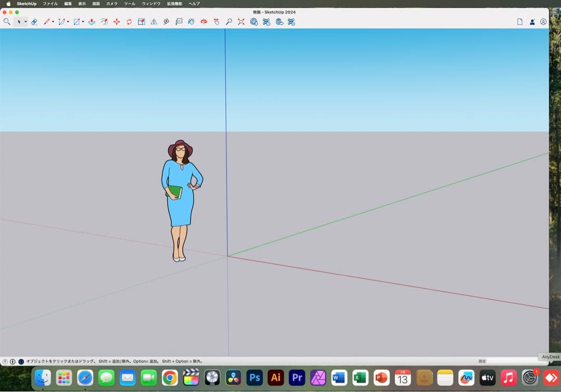The height and width of the screenshot is (392, 561).
Task: Switch to the Rotate tool
Action: pyautogui.click(x=129, y=22)
